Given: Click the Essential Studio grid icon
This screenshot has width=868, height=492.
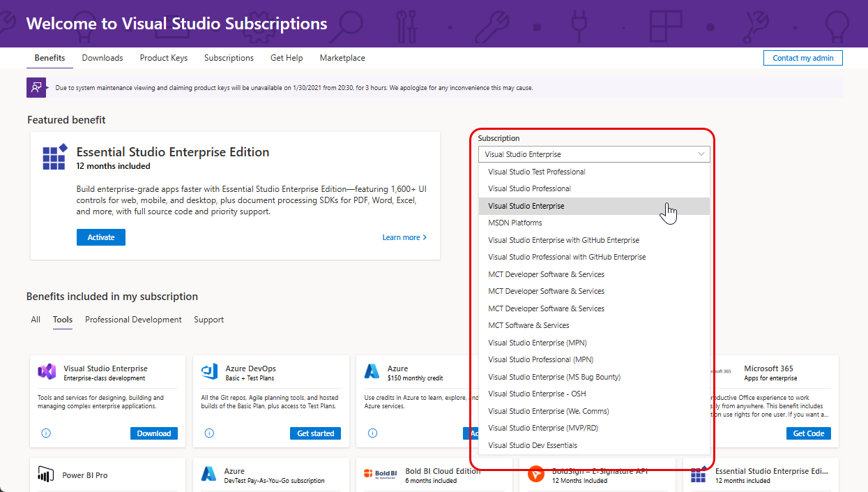Looking at the screenshot, I should [x=54, y=158].
